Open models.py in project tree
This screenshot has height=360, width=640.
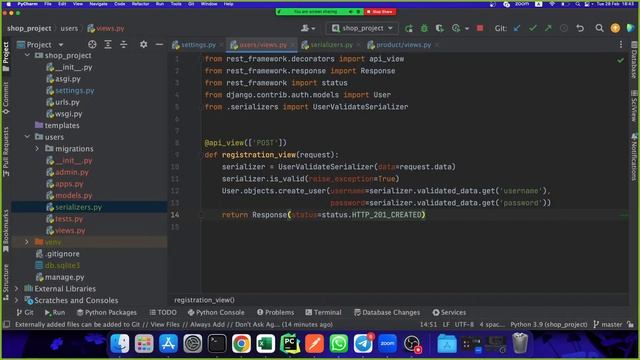pyautogui.click(x=73, y=196)
